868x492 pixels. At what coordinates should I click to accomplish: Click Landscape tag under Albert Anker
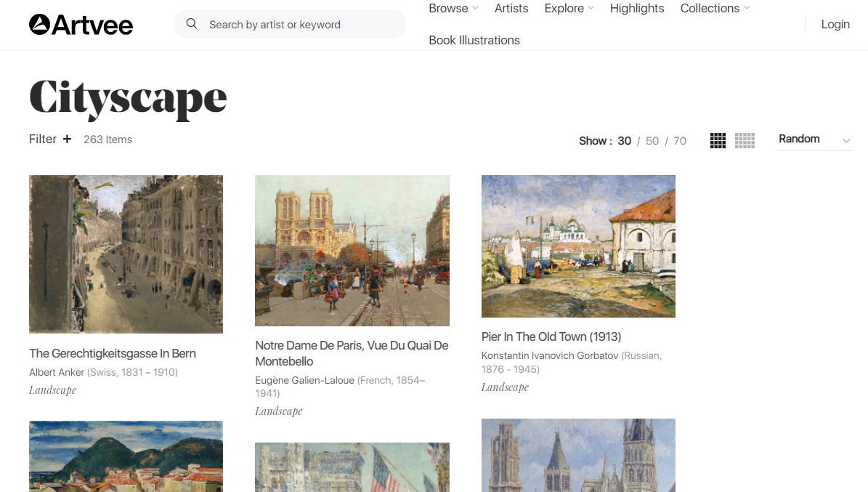tap(52, 390)
